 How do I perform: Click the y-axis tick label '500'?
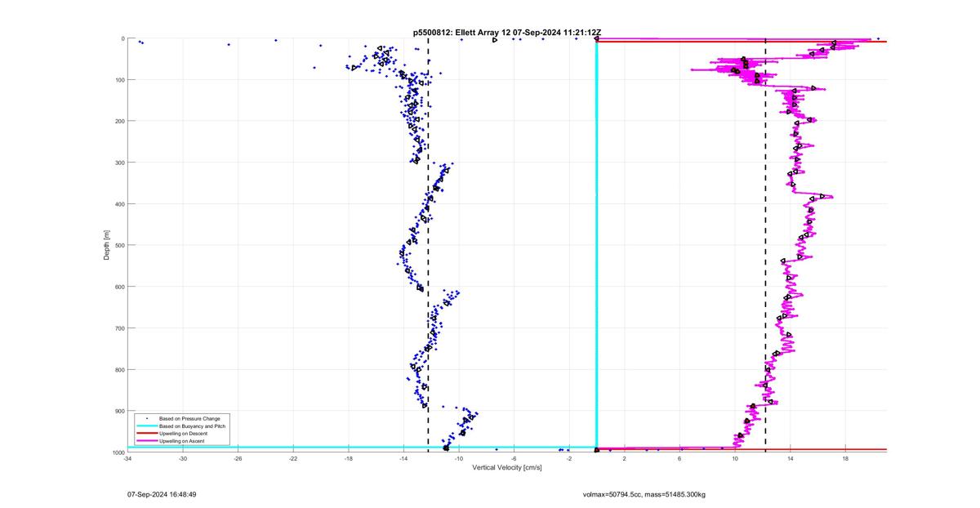[x=118, y=245]
